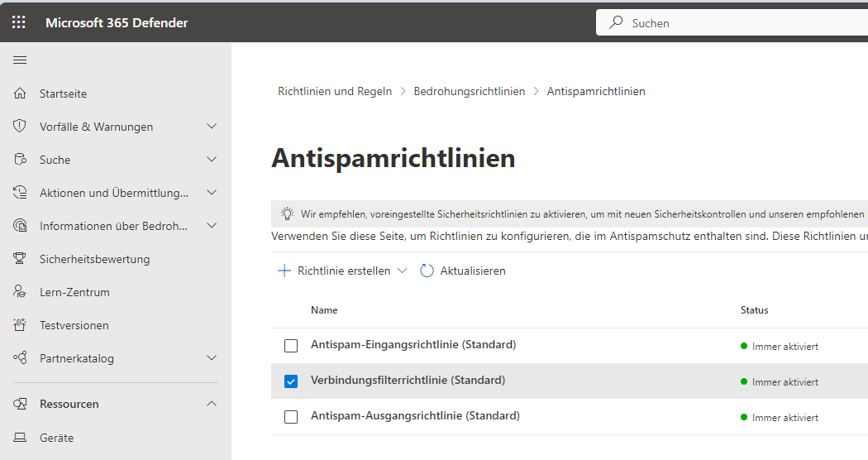This screenshot has height=460, width=868.
Task: Expand Vorfälle & Warnungen chevron
Action: 212,127
